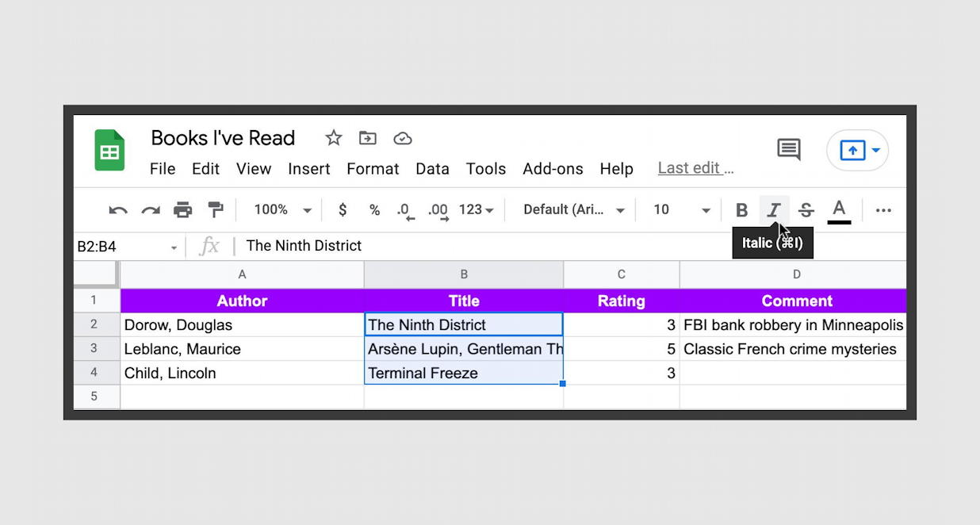980x525 pixels.
Task: Undo the last action
Action: click(x=117, y=209)
